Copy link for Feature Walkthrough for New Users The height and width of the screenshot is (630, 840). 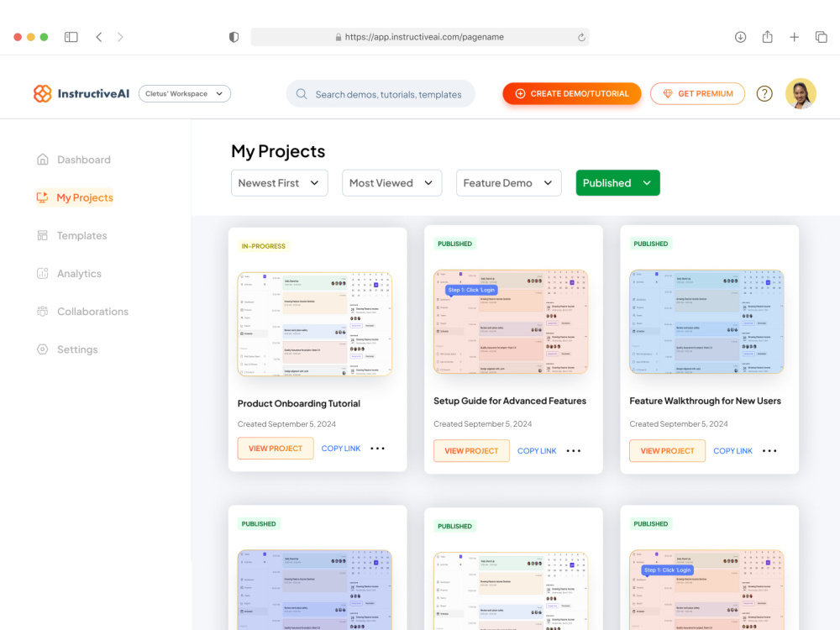click(732, 451)
